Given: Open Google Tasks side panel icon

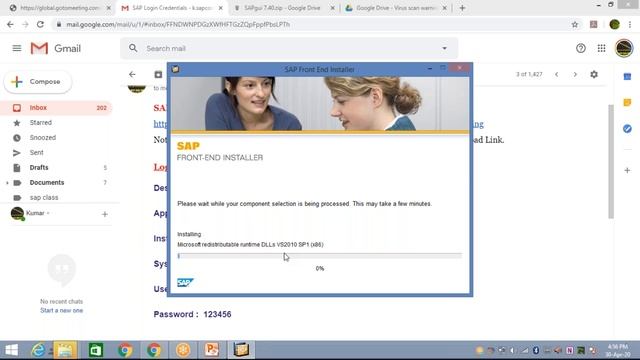Looking at the screenshot, I should coord(627,129).
